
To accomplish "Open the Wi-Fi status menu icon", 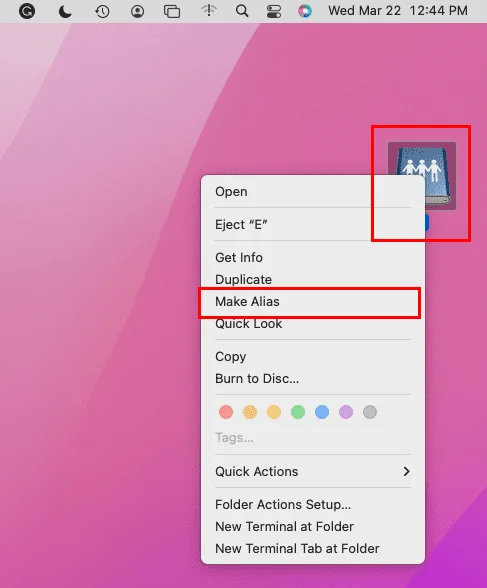I will (209, 10).
